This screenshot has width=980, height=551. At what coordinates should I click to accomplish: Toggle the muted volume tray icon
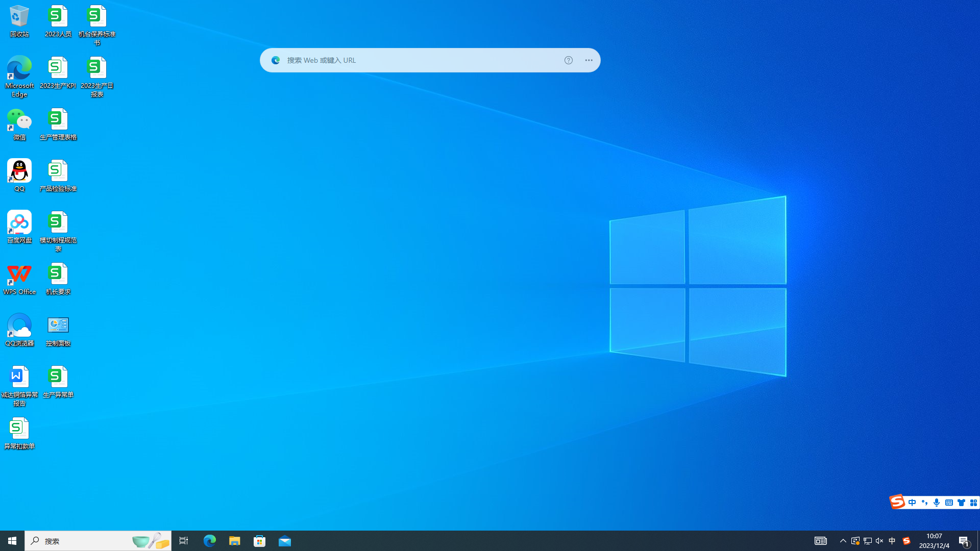(x=879, y=541)
